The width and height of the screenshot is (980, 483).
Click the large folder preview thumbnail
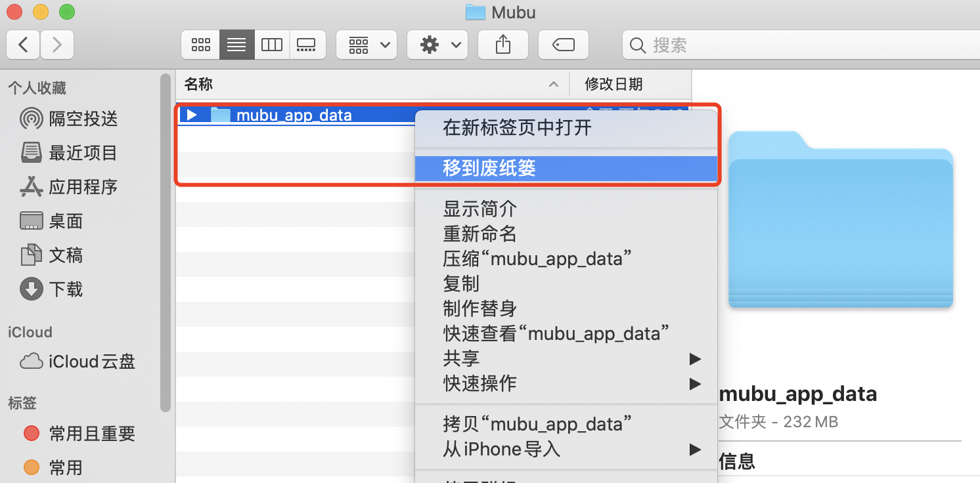(841, 219)
